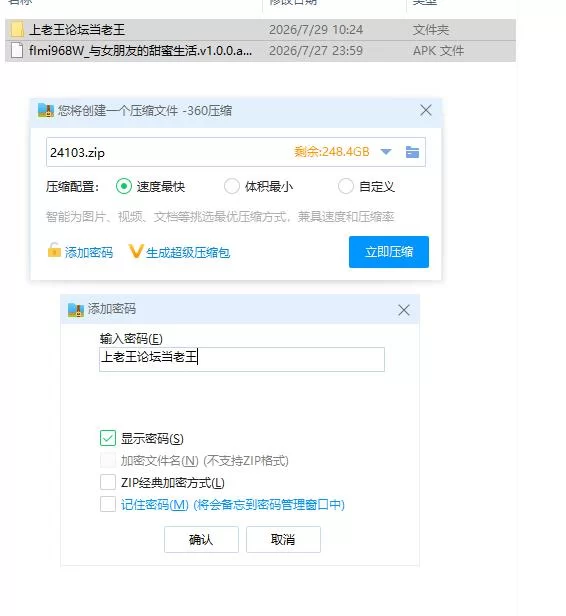Click the date 2026/7/29 10:24
This screenshot has height=616, width=566.
[316, 30]
